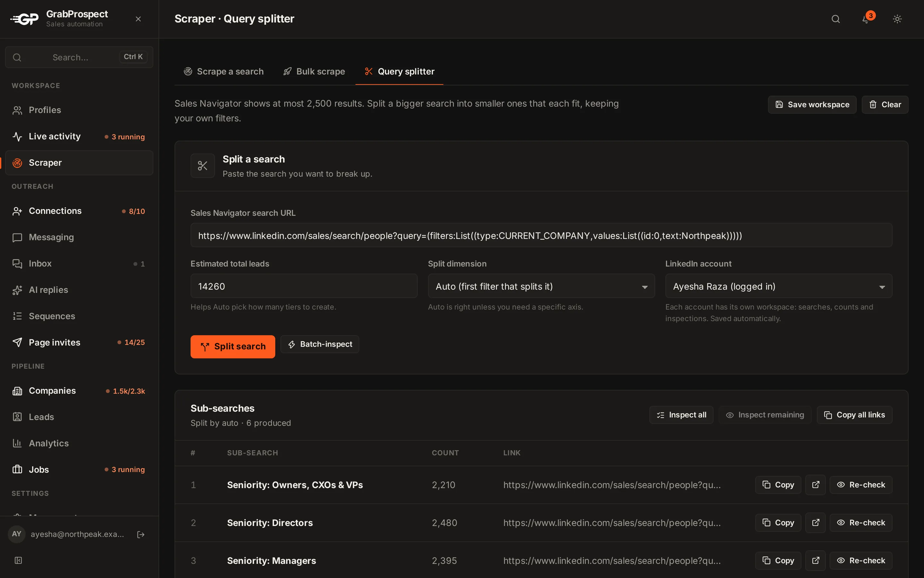The width and height of the screenshot is (924, 578).
Task: Copy the Owners, CXOs & VPs link
Action: tap(778, 485)
